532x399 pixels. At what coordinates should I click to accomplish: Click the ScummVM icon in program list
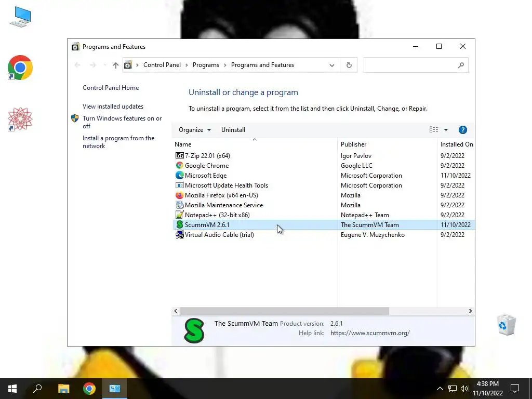179,224
